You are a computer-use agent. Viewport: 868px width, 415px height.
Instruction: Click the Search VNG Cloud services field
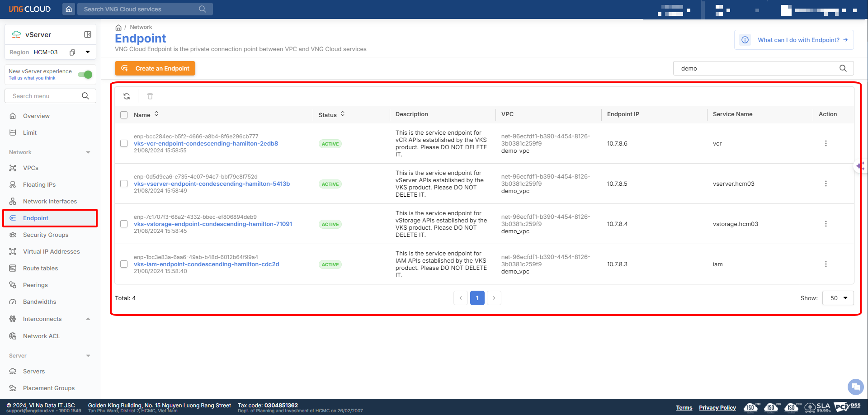pos(138,9)
